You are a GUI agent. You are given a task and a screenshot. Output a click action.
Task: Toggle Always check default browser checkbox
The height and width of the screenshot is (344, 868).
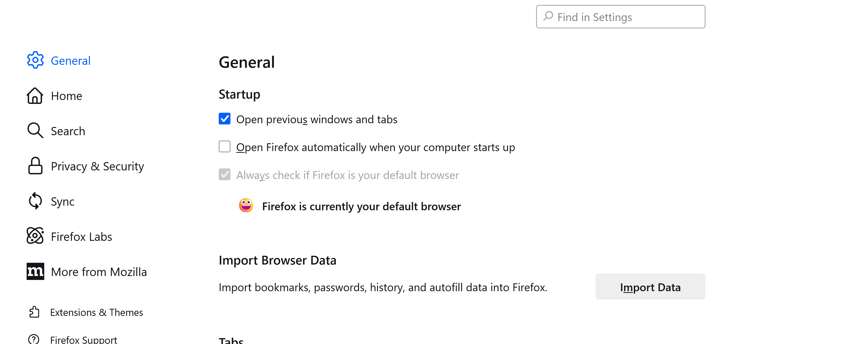click(x=224, y=175)
